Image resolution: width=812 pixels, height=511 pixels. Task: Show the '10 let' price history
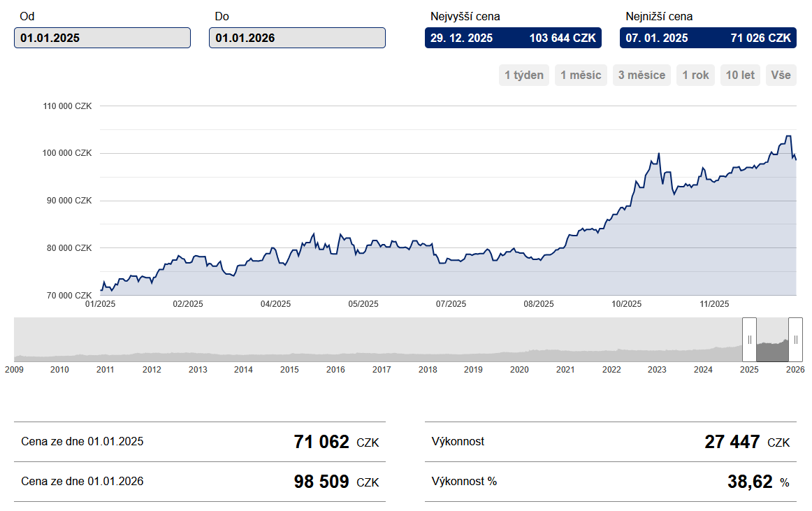click(740, 75)
